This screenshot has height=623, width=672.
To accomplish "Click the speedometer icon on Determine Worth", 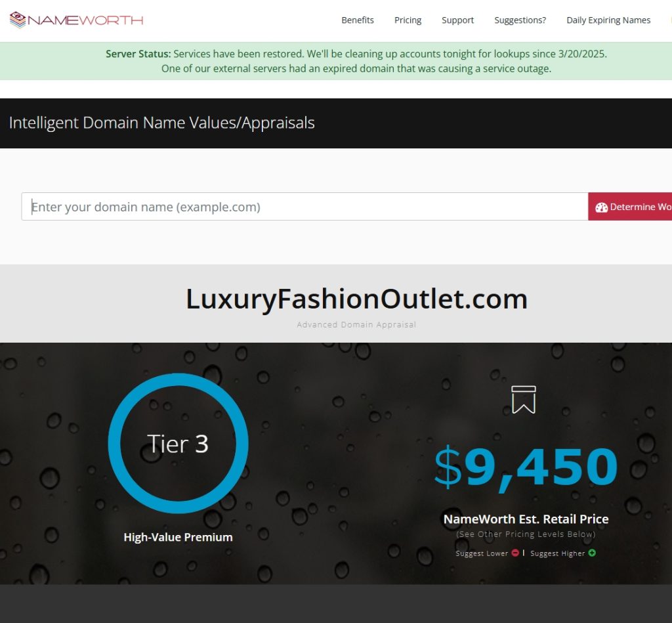I will click(x=601, y=207).
